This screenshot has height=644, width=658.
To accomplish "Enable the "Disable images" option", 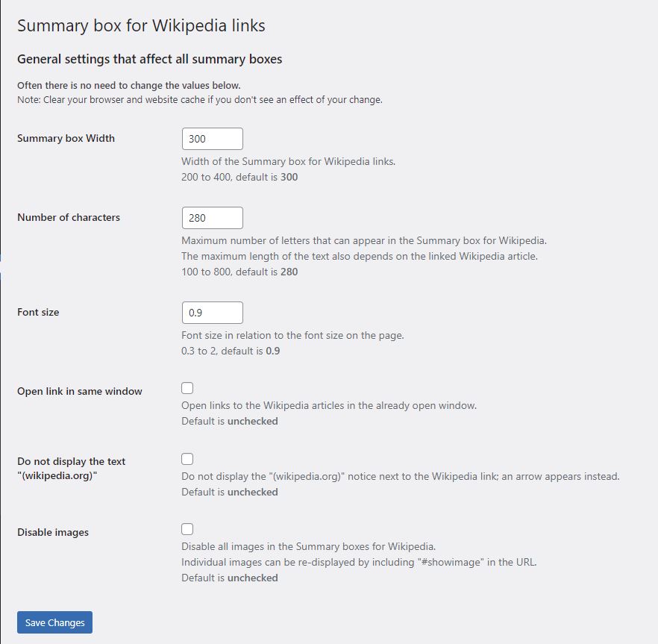I will tap(187, 528).
